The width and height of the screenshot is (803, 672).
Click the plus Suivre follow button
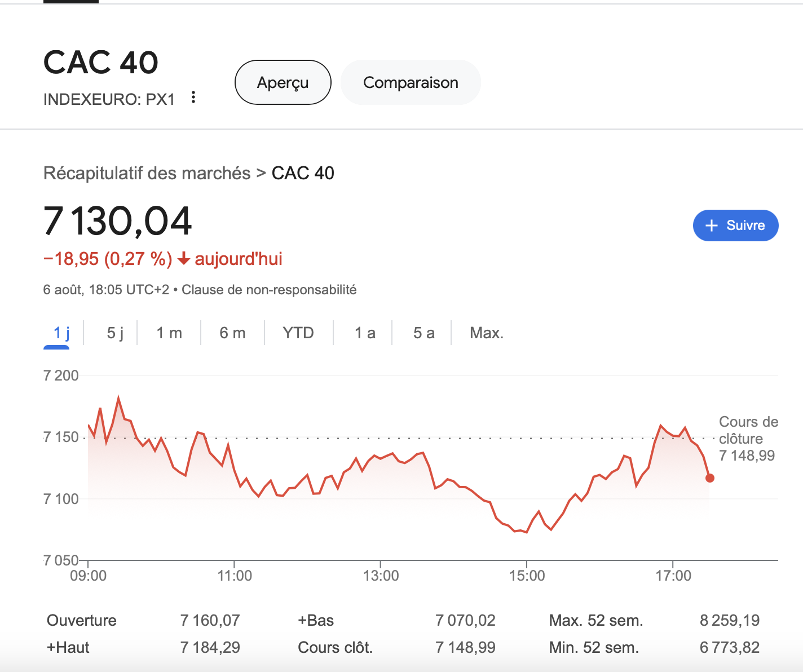click(735, 226)
